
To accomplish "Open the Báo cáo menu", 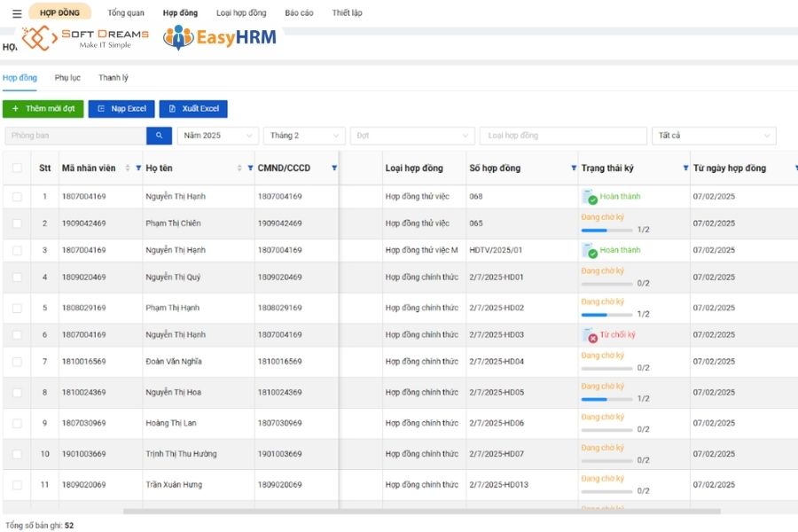I will click(x=300, y=13).
